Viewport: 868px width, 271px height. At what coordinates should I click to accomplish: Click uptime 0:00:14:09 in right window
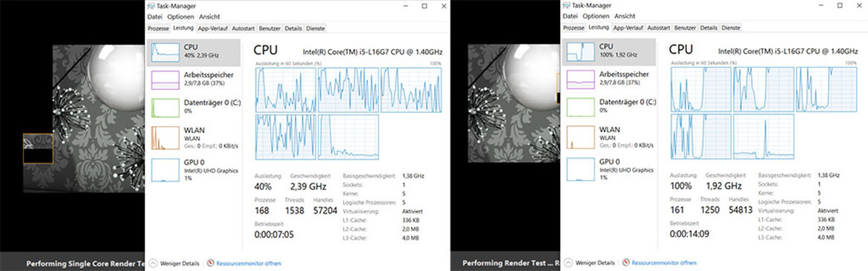689,235
